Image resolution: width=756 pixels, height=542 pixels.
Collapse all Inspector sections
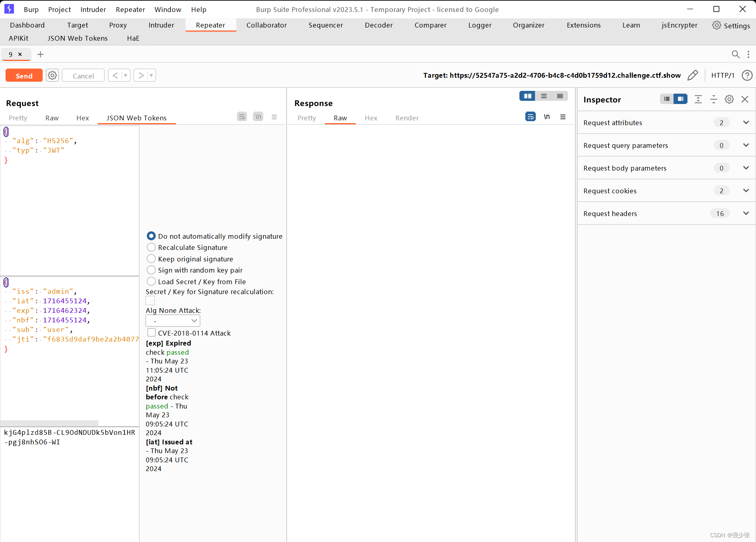pos(714,99)
